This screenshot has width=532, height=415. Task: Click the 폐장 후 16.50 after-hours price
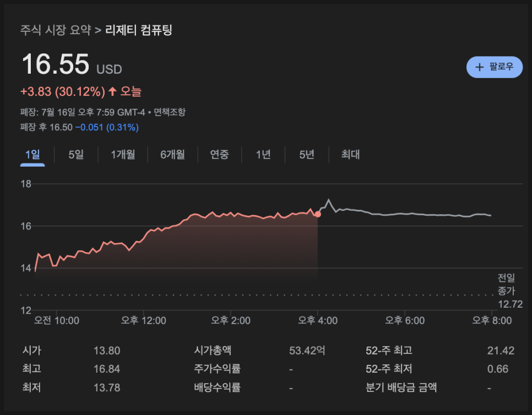pyautogui.click(x=46, y=128)
